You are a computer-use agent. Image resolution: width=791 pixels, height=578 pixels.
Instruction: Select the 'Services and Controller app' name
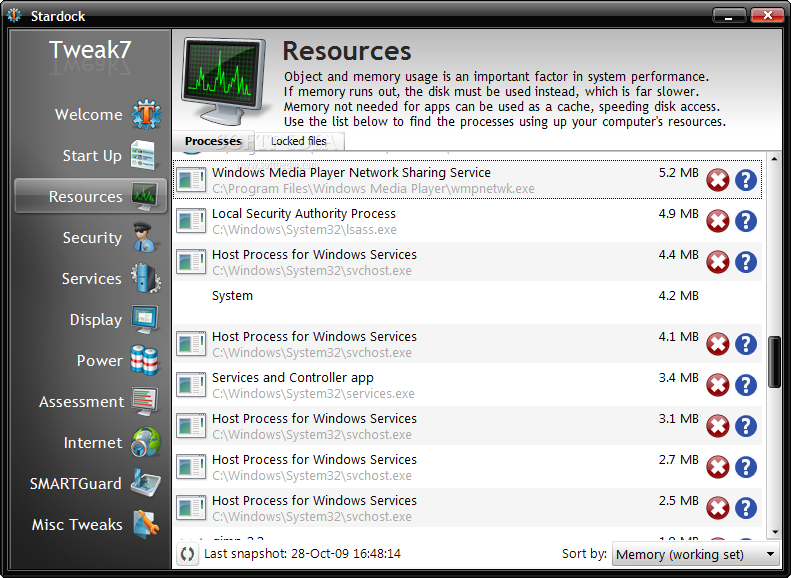click(x=293, y=377)
